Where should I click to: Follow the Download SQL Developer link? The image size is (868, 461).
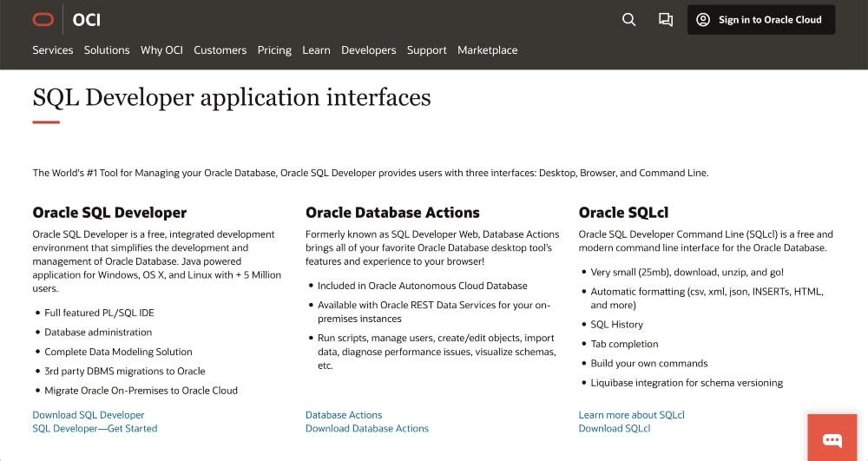coord(88,414)
